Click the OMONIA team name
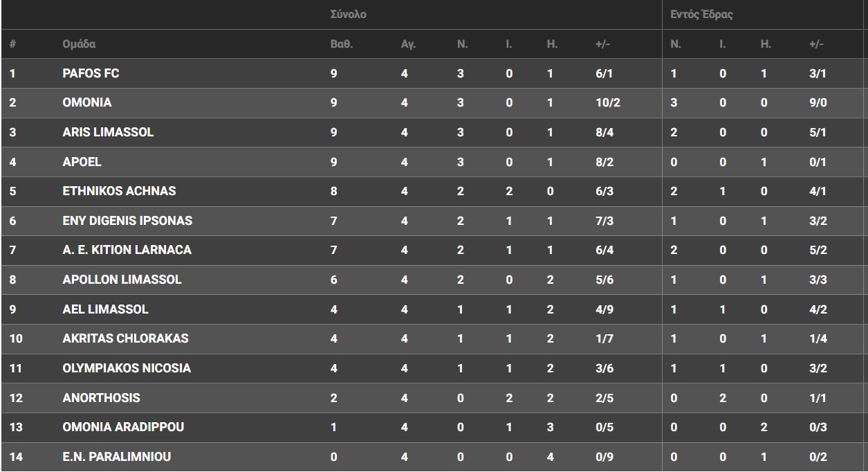The width and height of the screenshot is (868, 472). pos(86,102)
